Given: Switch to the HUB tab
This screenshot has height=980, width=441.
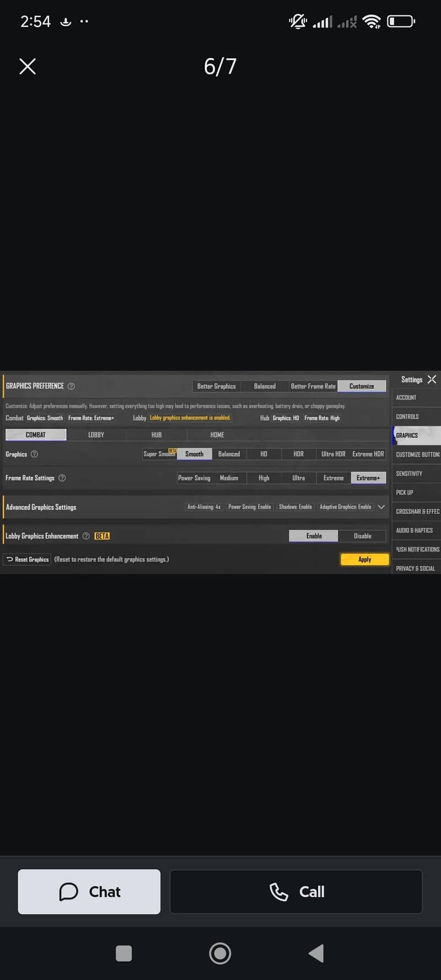Looking at the screenshot, I should pos(157,435).
